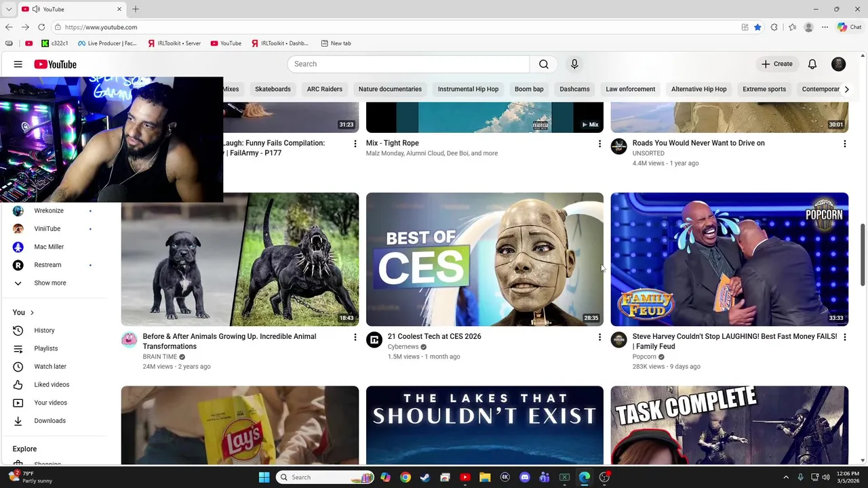Open Copilot Chat in the browser
The width and height of the screenshot is (868, 488).
coord(849,27)
